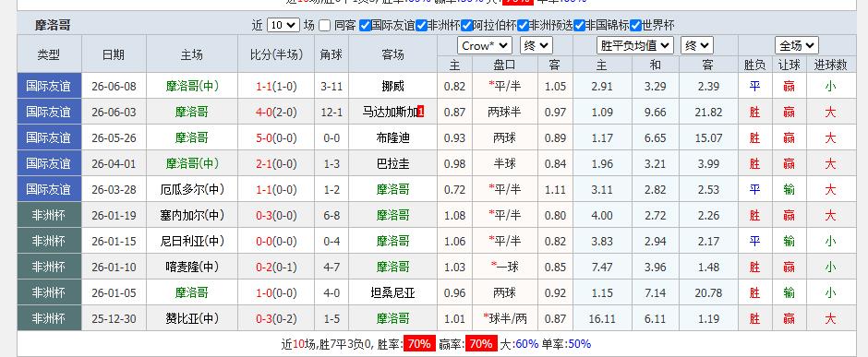Click the away odds value 20.78
Screen dimensions: 868x357
(708, 292)
